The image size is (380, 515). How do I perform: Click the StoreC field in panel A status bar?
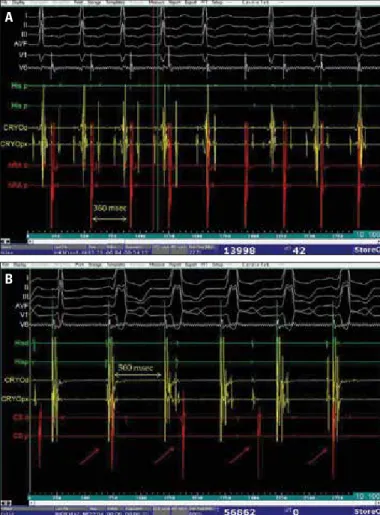click(x=367, y=250)
